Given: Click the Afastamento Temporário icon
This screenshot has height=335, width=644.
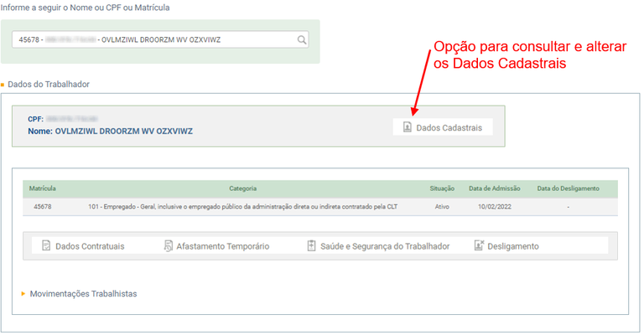Looking at the screenshot, I should [x=168, y=246].
